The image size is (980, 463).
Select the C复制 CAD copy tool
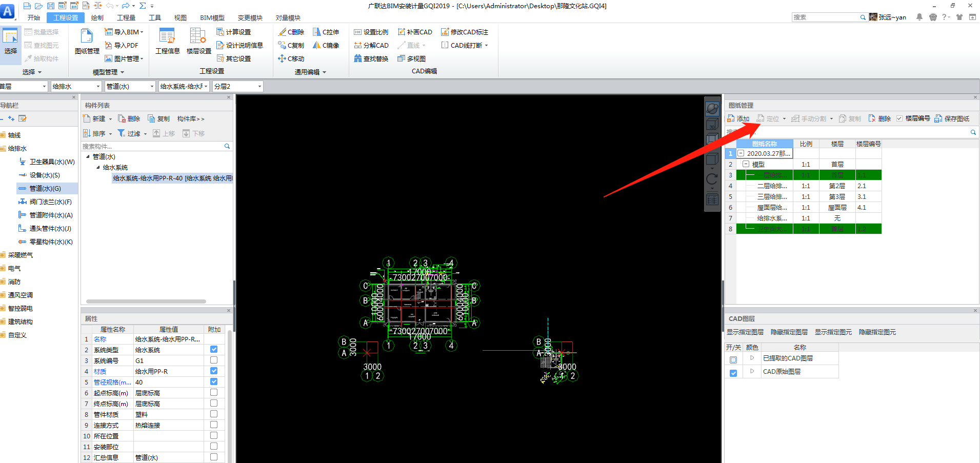(291, 45)
